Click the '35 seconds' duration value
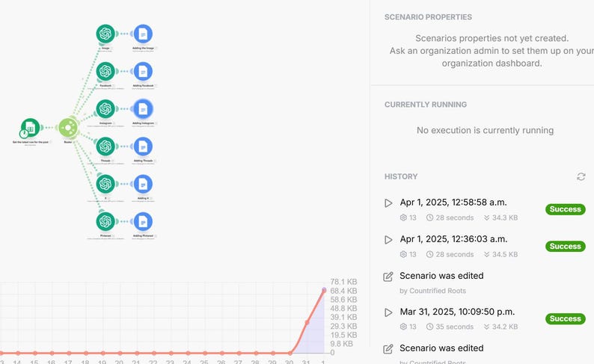The height and width of the screenshot is (364, 594). coord(455,327)
